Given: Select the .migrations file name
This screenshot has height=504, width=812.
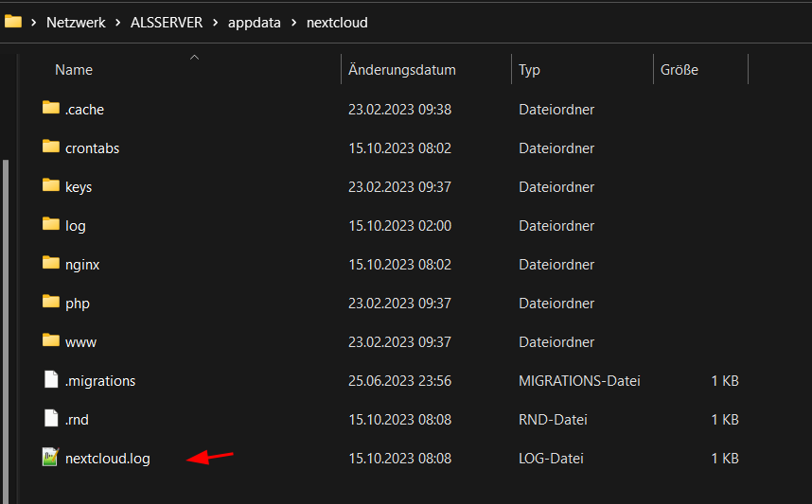Looking at the screenshot, I should [100, 381].
